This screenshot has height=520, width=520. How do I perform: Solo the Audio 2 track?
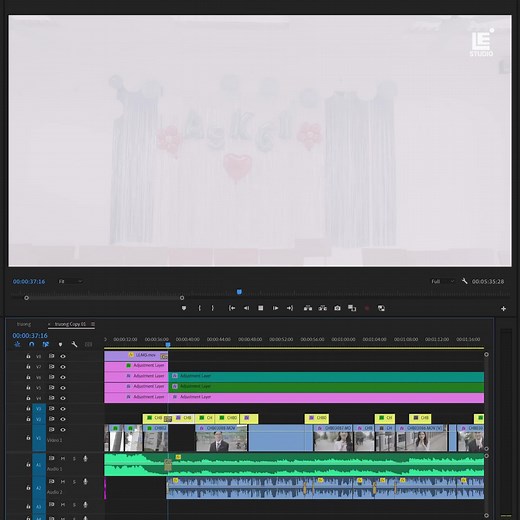[x=74, y=482]
